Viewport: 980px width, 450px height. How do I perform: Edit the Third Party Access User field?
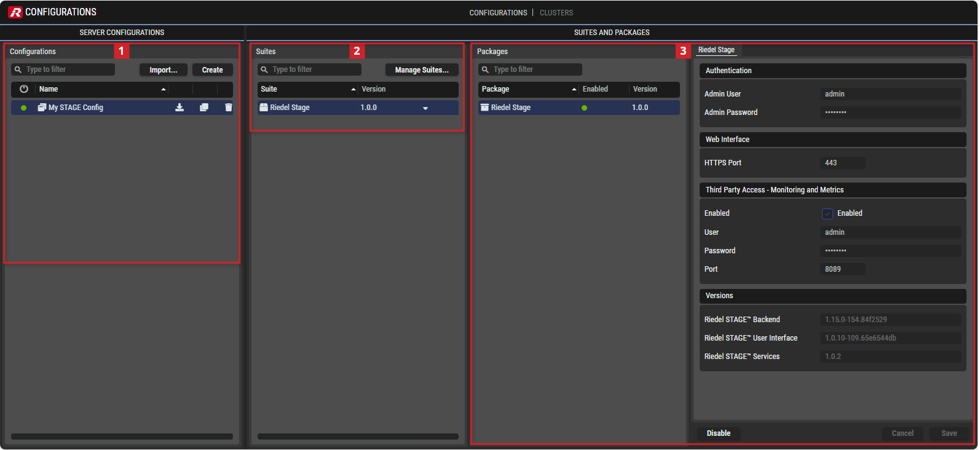point(891,232)
